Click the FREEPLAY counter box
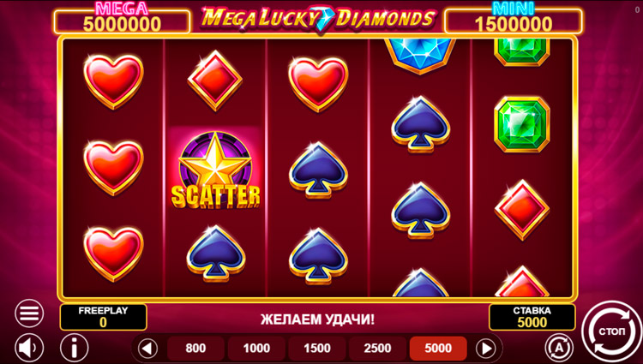 [x=104, y=317]
